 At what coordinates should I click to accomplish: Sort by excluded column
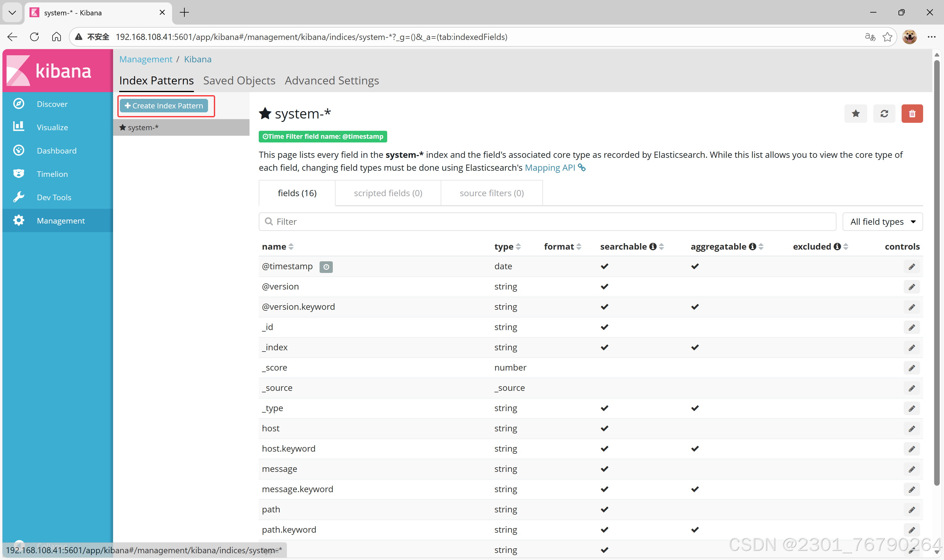pos(845,247)
